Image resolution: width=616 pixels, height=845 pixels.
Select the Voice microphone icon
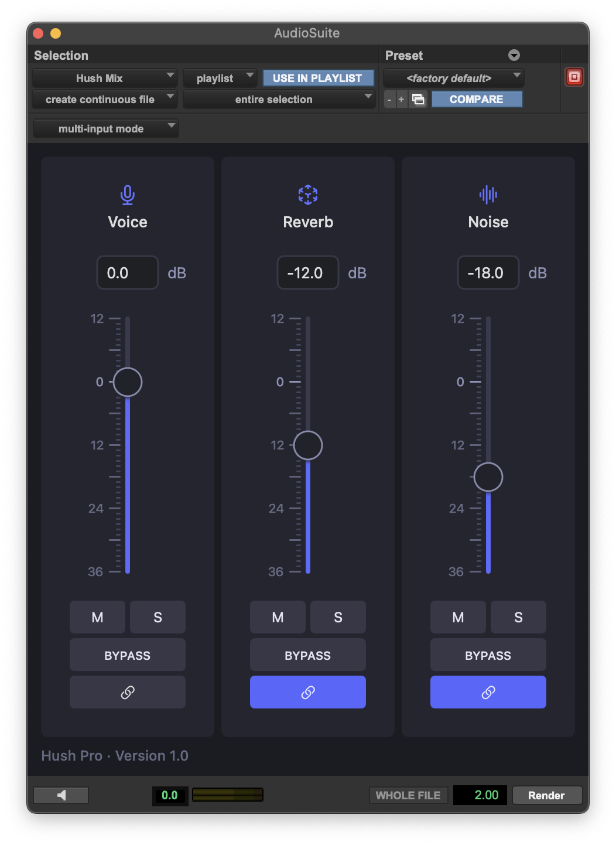coord(127,195)
